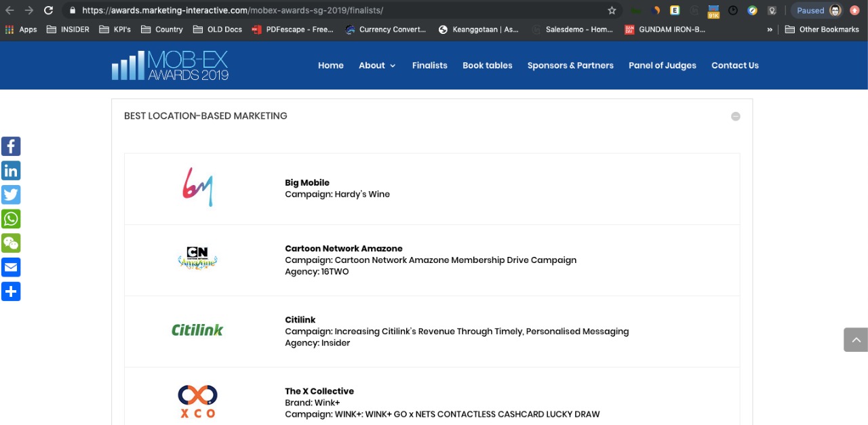Image resolution: width=868 pixels, height=425 pixels.
Task: Open WeChat share icon
Action: (11, 243)
